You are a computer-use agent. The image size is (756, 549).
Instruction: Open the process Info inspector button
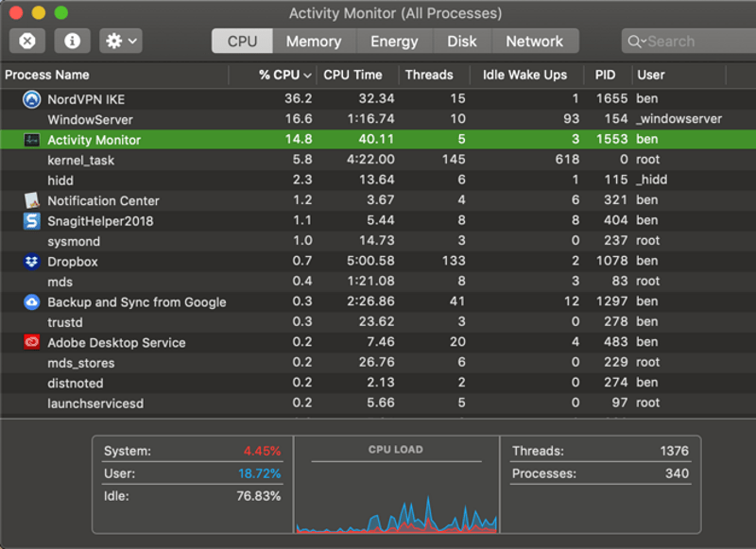pos(73,41)
